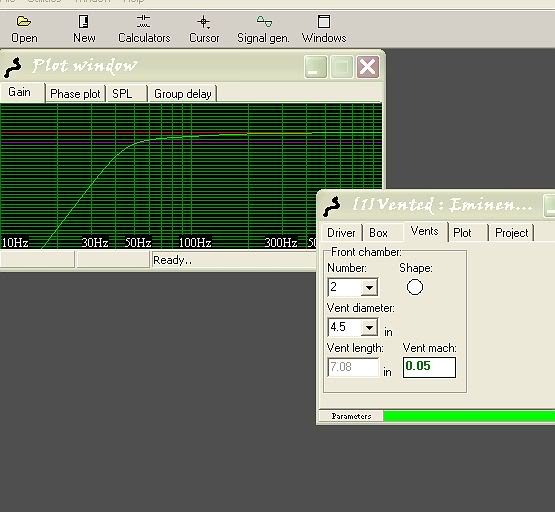555x512 pixels.
Task: Close the Plot window
Action: coord(368,67)
